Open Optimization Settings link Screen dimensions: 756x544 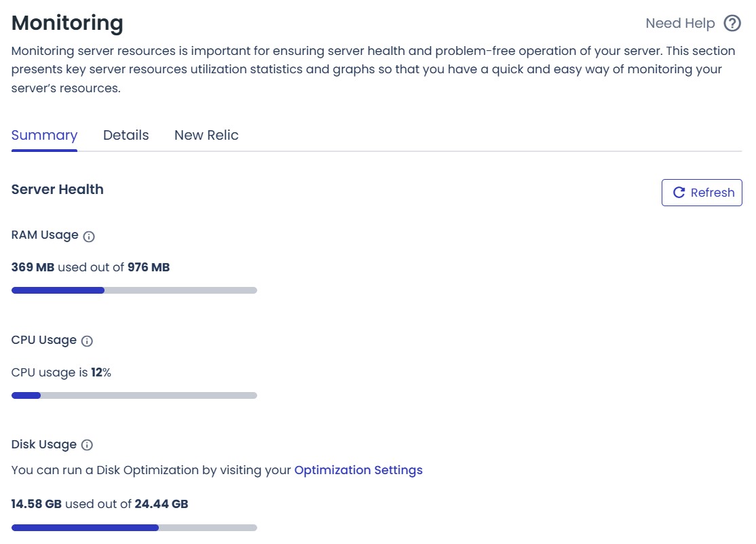pos(358,470)
